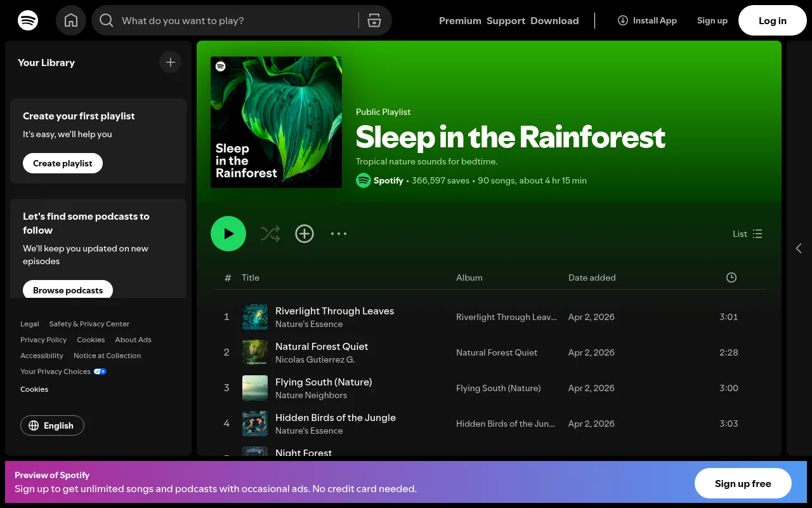Click the Spotify logo
The width and height of the screenshot is (812, 508).
[x=28, y=20]
